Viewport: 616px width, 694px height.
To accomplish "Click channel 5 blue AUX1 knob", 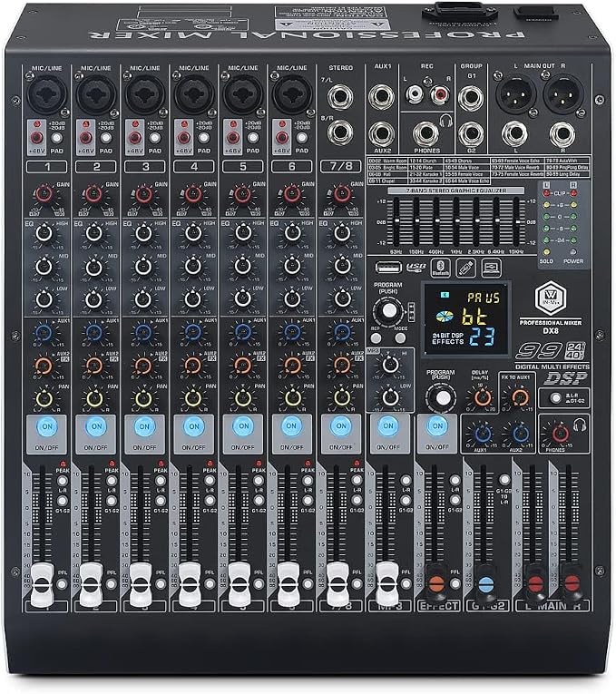I will [x=241, y=331].
